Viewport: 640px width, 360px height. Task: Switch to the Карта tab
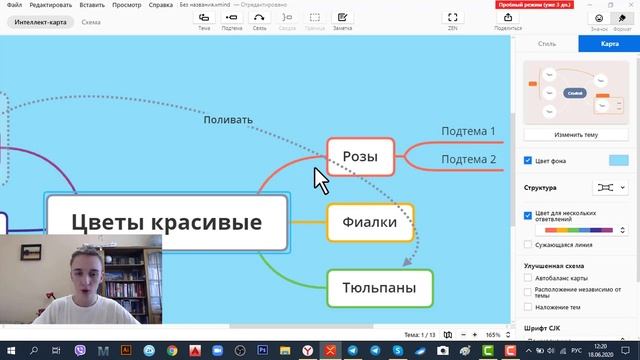coord(609,44)
